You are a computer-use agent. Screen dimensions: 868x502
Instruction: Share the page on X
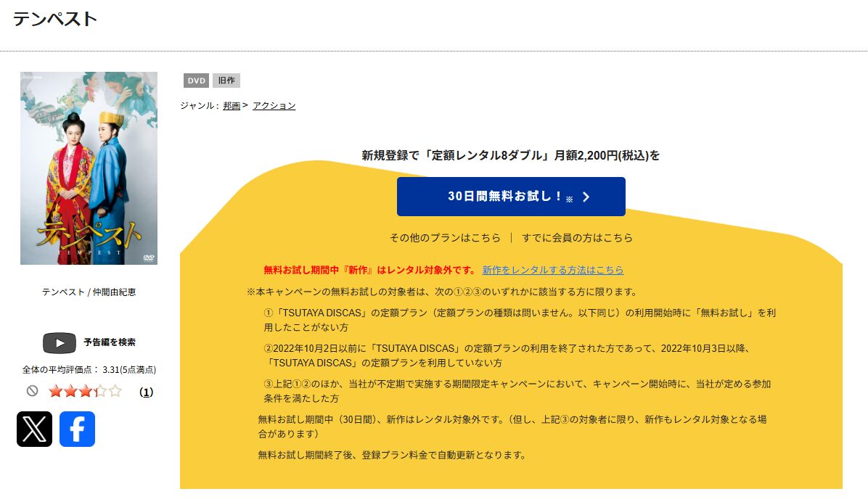click(34, 429)
